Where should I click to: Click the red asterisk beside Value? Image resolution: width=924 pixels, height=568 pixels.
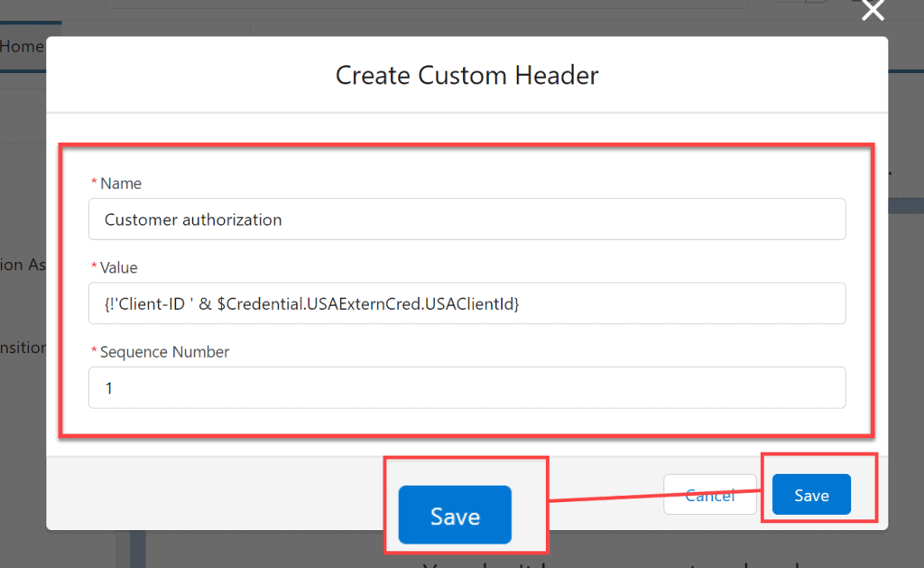(94, 267)
